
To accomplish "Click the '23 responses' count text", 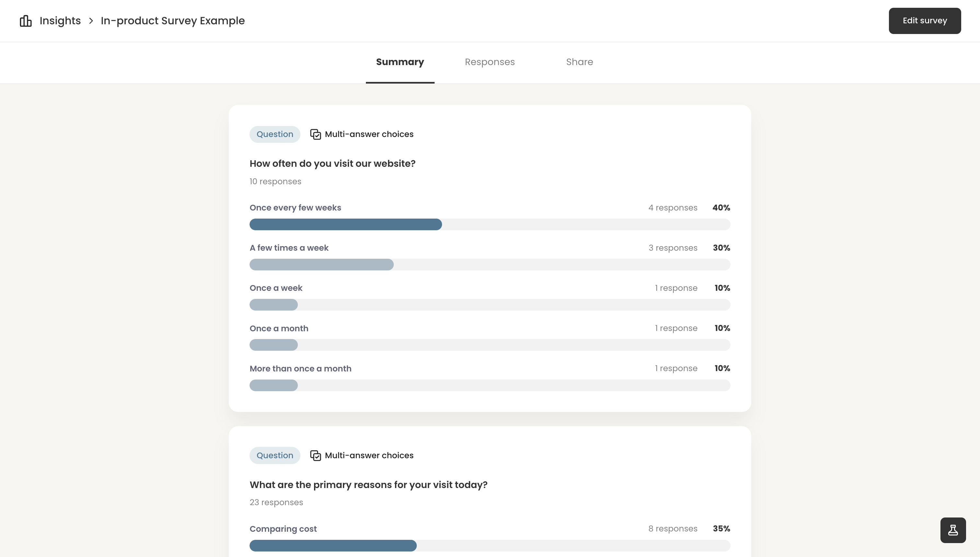I will (x=276, y=502).
